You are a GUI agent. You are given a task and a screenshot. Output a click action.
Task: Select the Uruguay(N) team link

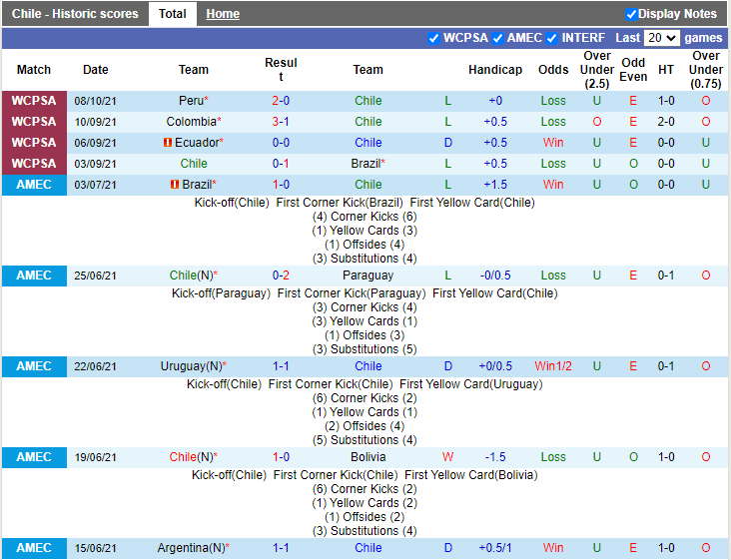point(191,366)
